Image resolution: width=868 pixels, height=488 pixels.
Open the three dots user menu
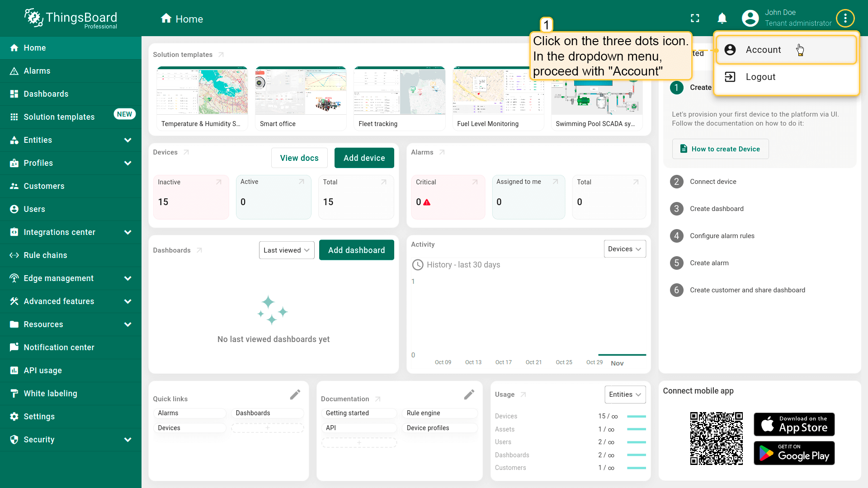845,19
